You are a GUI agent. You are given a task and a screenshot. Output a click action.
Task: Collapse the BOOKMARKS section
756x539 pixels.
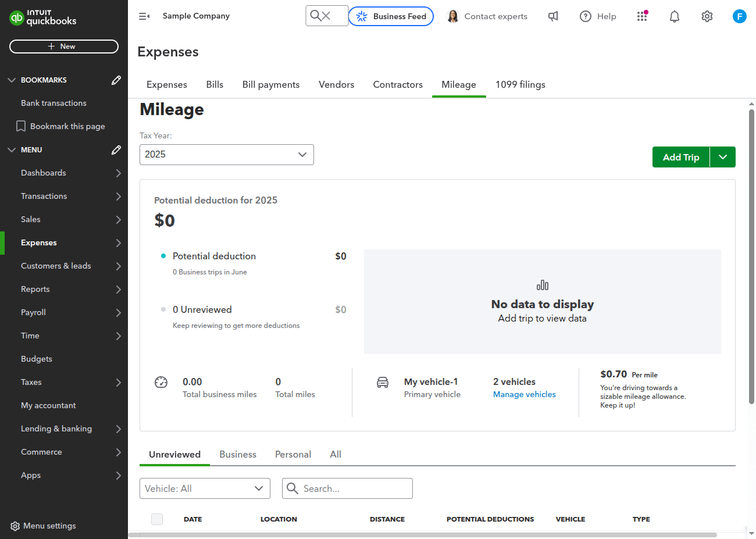[12, 80]
